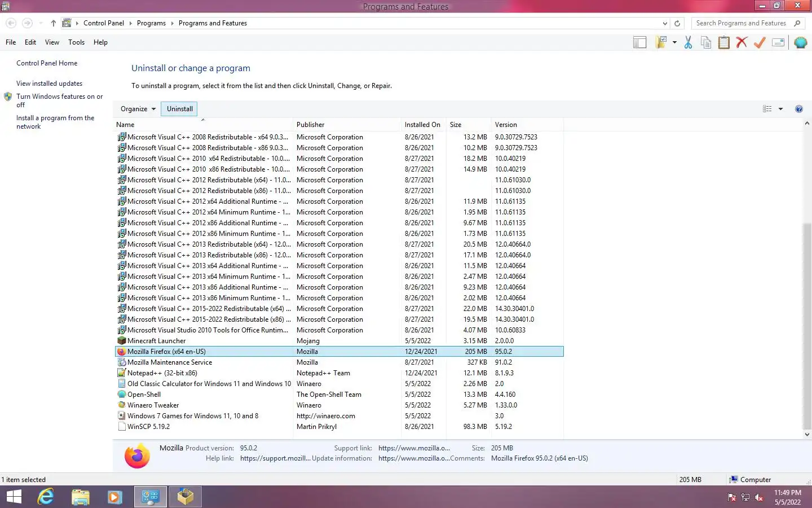This screenshot has width=812, height=508.
Task: Click Control Panel in breadcrumb path
Action: pos(104,23)
